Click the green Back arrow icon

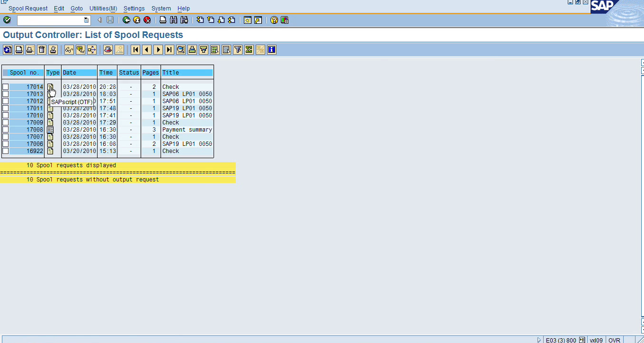[x=126, y=20]
